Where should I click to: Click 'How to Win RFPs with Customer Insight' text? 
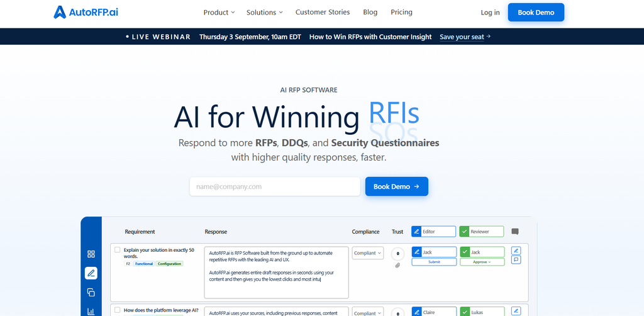(370, 37)
